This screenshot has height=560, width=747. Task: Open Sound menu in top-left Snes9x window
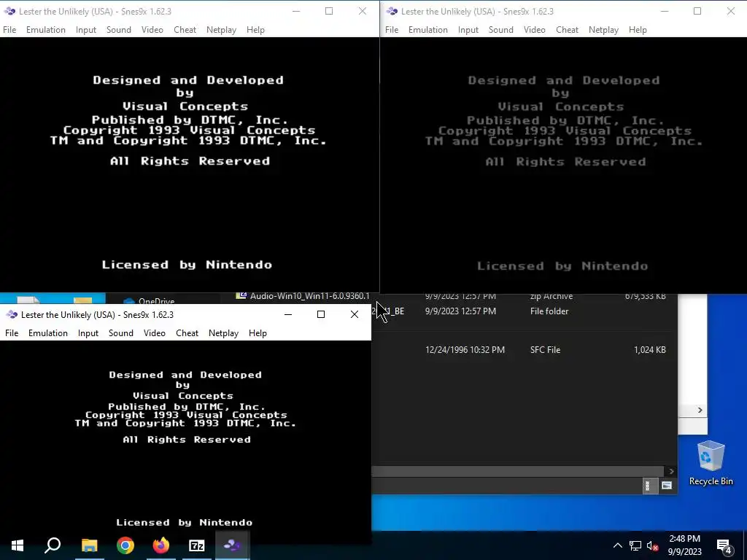pyautogui.click(x=119, y=29)
